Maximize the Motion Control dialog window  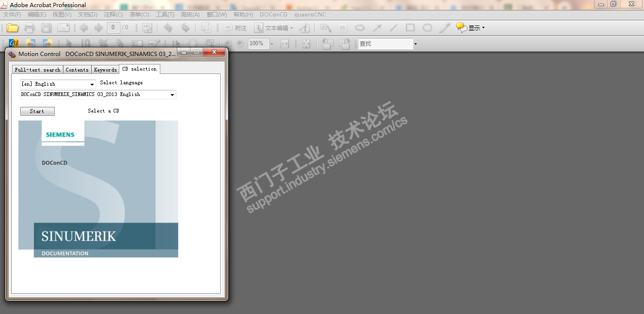pos(196,52)
